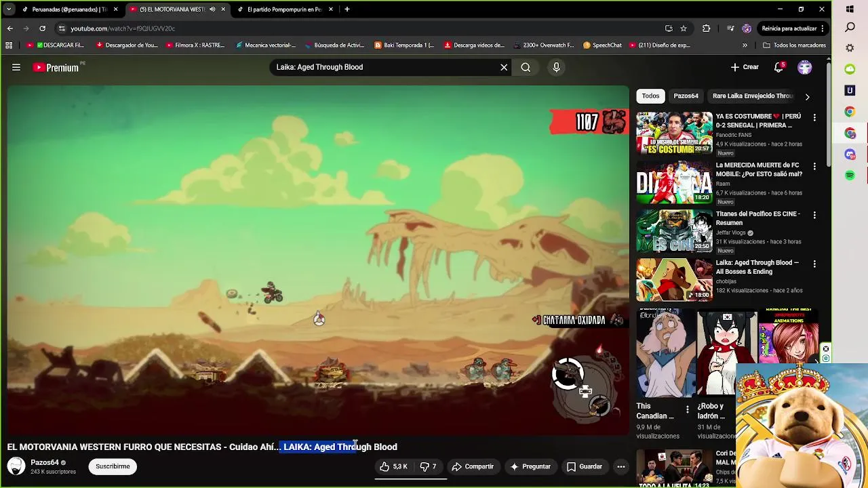Screen dimensions: 868x488
Task: Start voice search with microphone icon
Action: click(556, 67)
